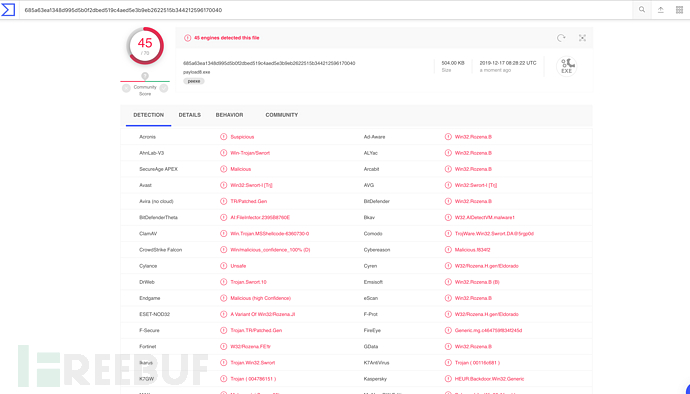Click the search magnifier icon
690x394 pixels.
pyautogui.click(x=642, y=10)
